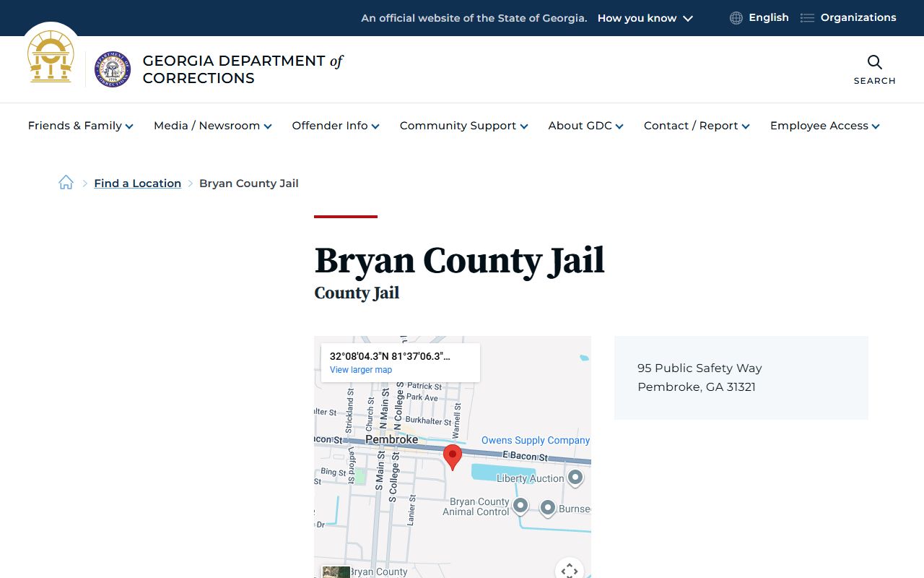This screenshot has width=924, height=578.
Task: Expand the How you know dropdown
Action: pos(645,18)
